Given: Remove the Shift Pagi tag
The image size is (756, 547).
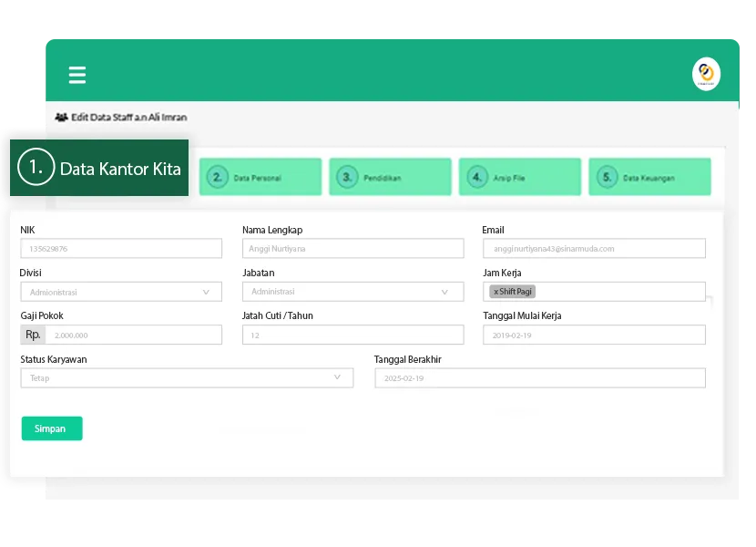Looking at the screenshot, I should click(495, 292).
